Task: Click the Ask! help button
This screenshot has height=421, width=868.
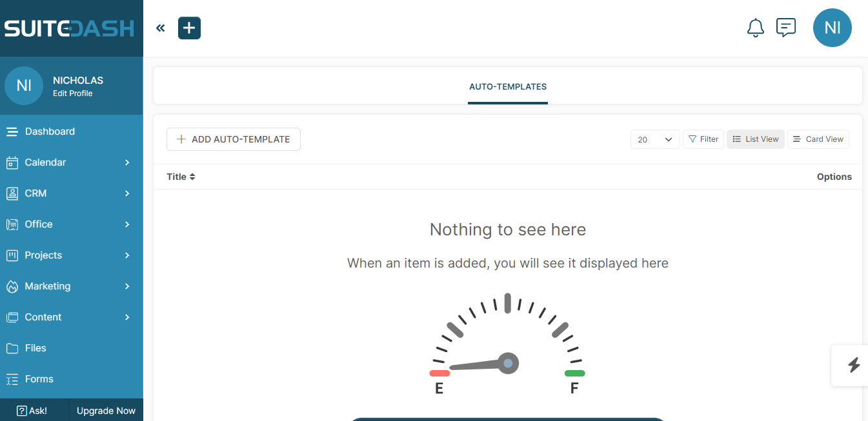Action: 32,411
